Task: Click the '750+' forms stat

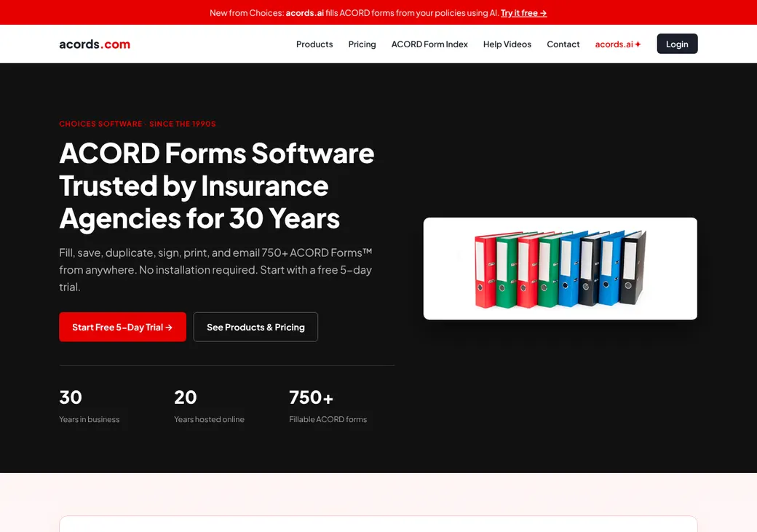Action: (311, 397)
